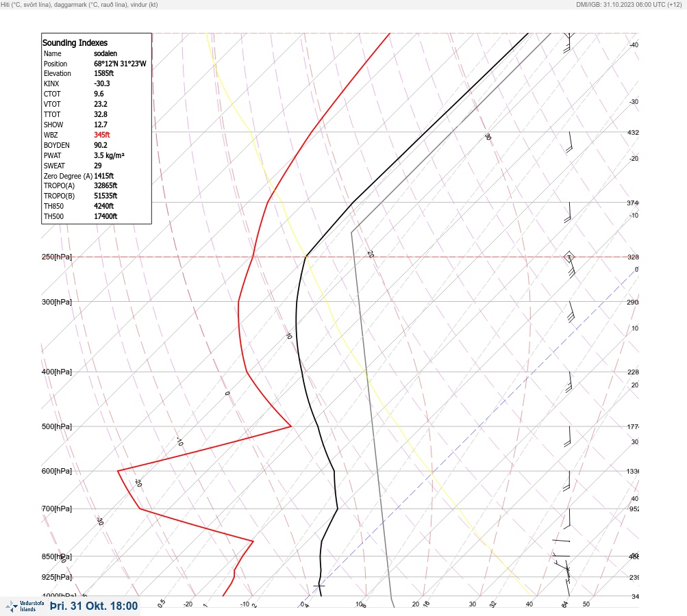687x616 pixels.
Task: Click the 300[hPa] pressure label
Action: [x=57, y=302]
